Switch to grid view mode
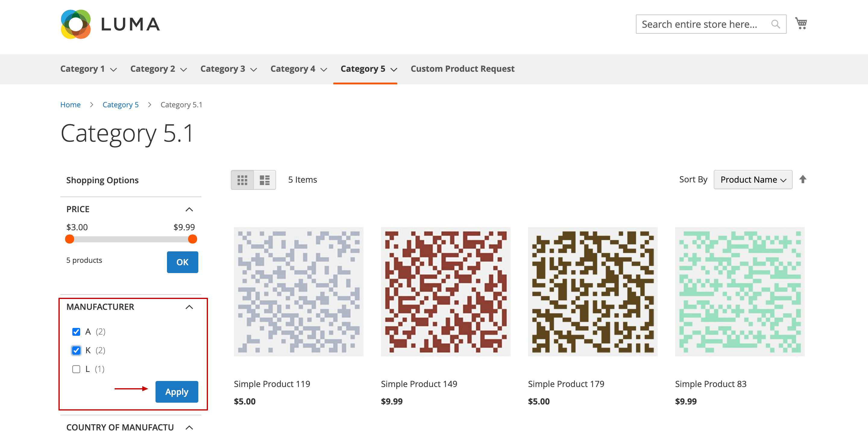 242,180
